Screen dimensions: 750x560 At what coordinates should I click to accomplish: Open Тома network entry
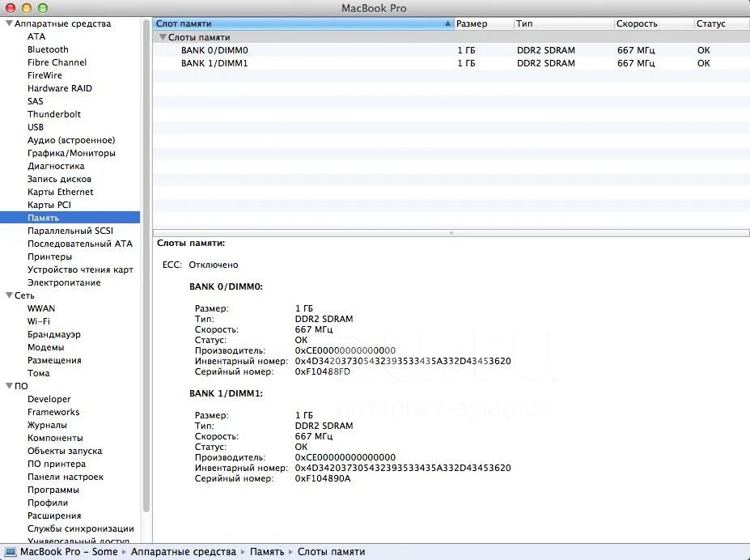(39, 373)
